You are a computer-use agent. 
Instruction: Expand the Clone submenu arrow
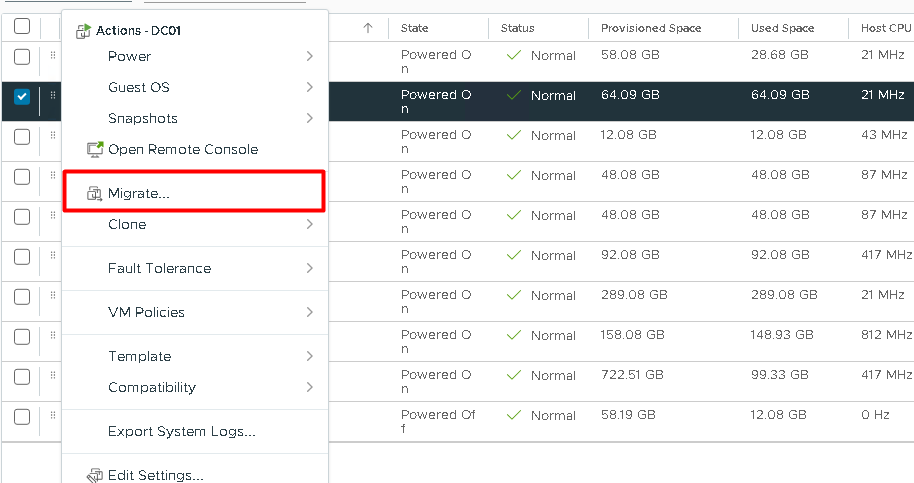[310, 224]
